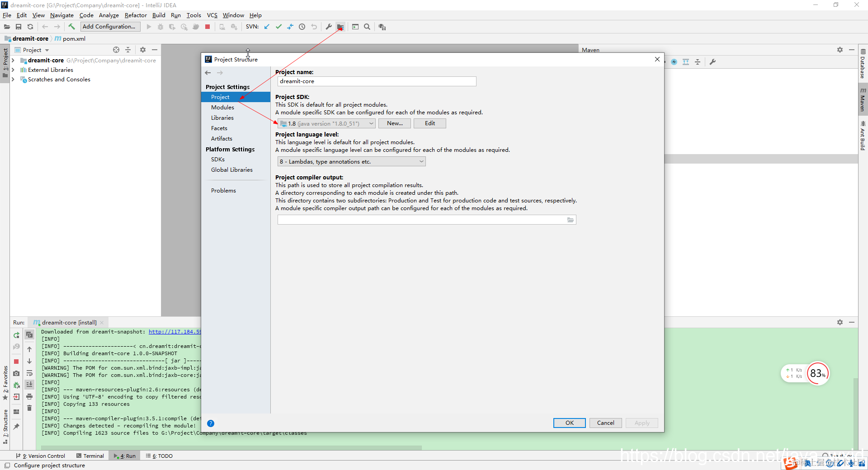Select Facets in Project Settings

tap(219, 128)
